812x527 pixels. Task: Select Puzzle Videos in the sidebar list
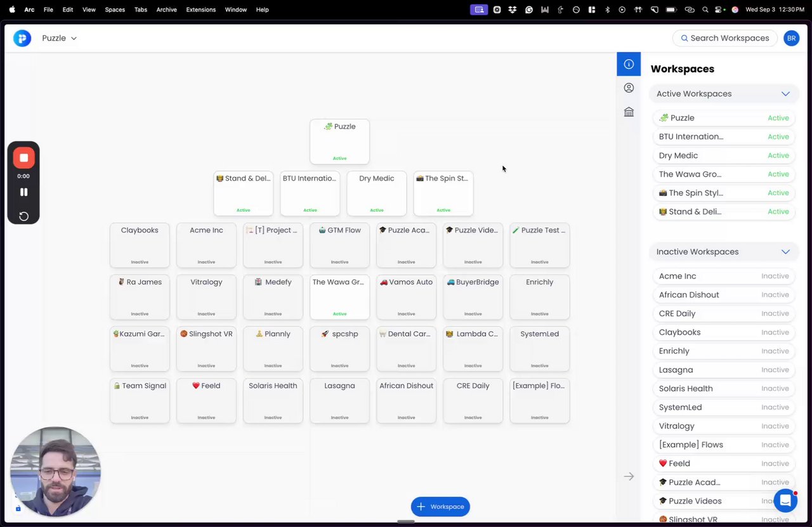724,501
